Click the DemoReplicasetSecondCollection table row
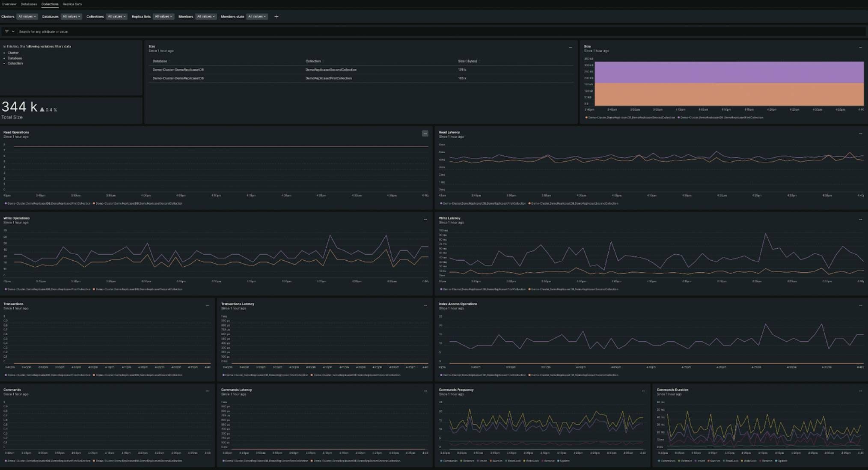This screenshot has width=868, height=470. [330, 70]
